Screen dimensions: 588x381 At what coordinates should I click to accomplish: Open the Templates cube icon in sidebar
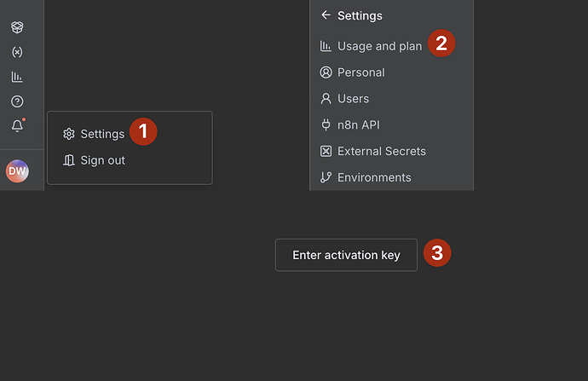click(x=17, y=27)
